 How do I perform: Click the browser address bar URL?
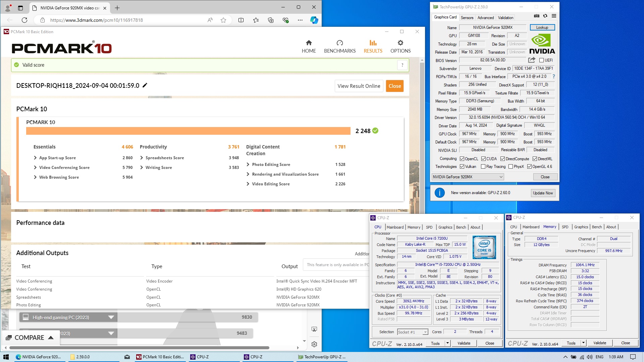pyautogui.click(x=97, y=20)
